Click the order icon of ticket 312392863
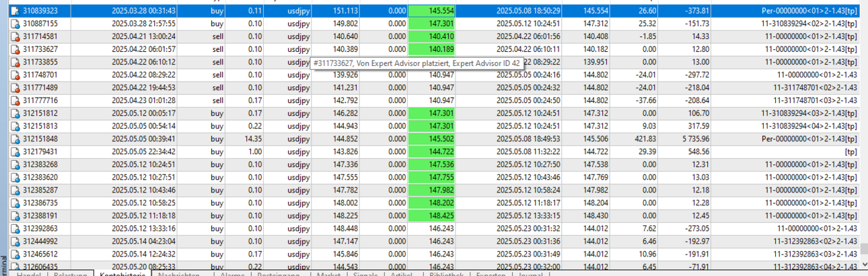This screenshot has width=868, height=276. (14, 229)
